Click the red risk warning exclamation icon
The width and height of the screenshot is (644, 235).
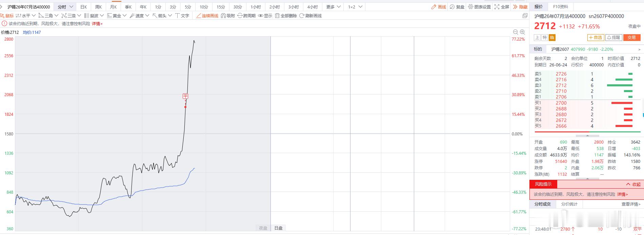pyautogui.click(x=4, y=24)
